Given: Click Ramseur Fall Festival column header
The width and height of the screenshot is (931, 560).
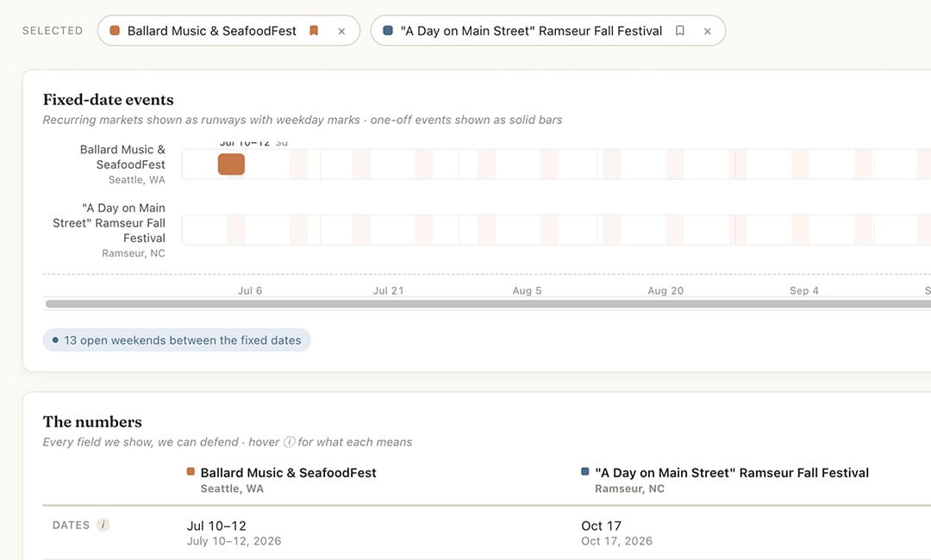Looking at the screenshot, I should tap(732, 473).
